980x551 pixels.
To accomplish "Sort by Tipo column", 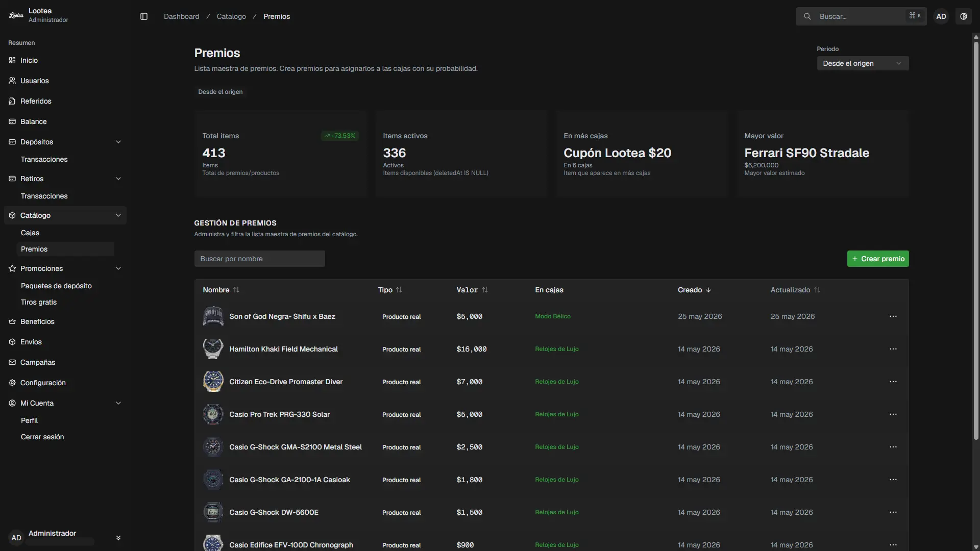I will (x=390, y=290).
